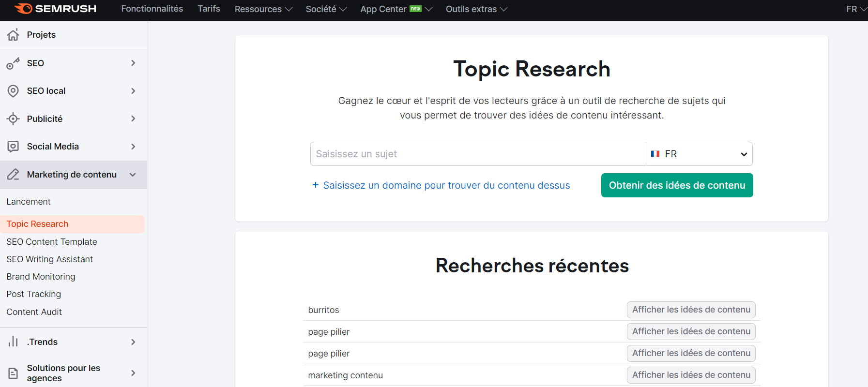Click the .Trends bar chart icon
The image size is (868, 387).
13,342
